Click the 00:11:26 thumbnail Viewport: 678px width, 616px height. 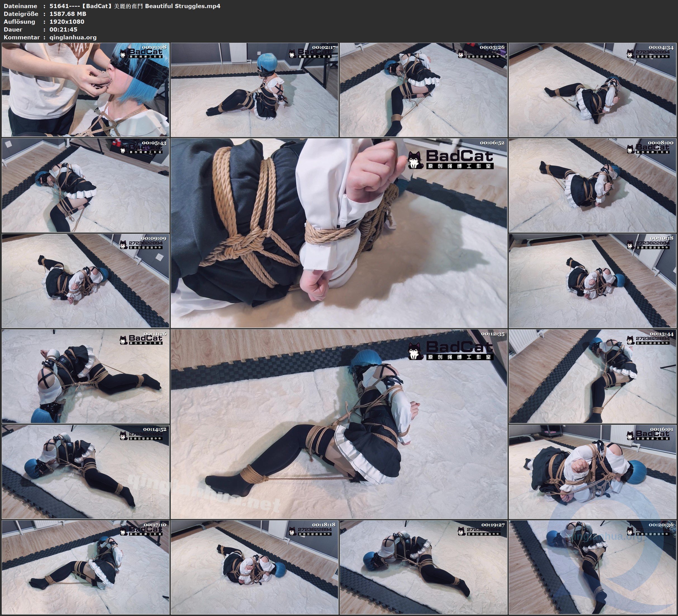85,376
